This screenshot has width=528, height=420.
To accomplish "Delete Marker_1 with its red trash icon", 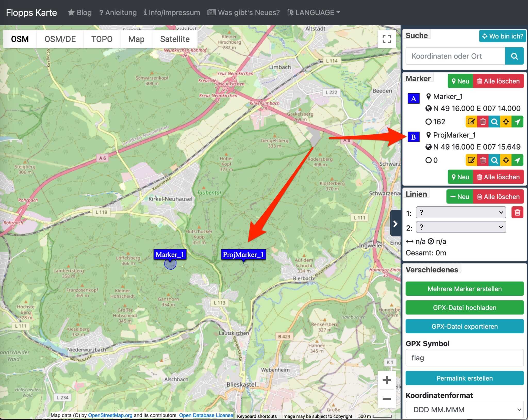I will coord(483,122).
